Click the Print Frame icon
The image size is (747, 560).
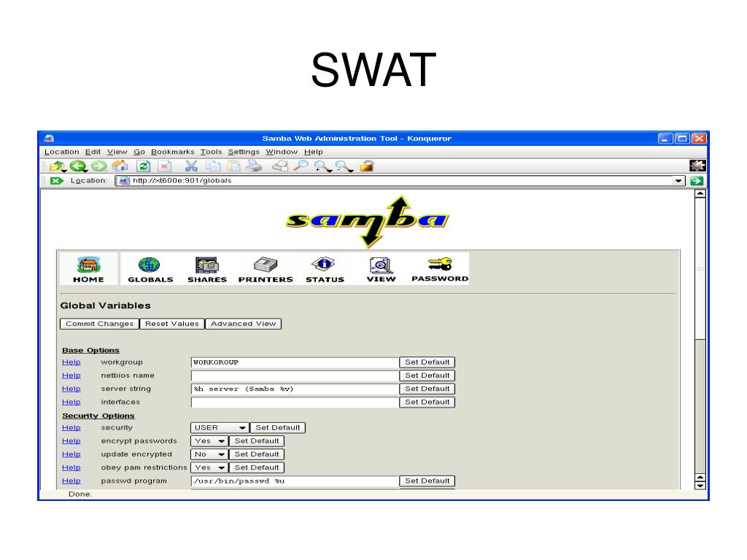click(279, 166)
